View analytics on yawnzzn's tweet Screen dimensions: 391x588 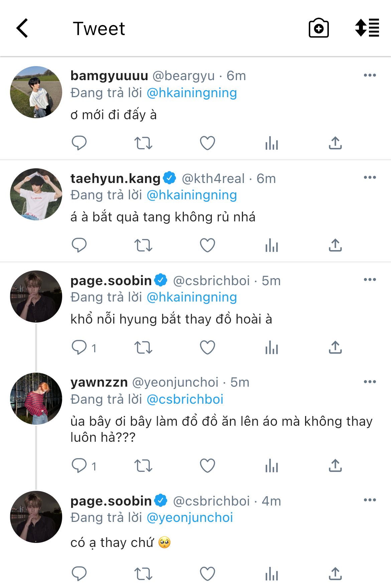coord(272,466)
